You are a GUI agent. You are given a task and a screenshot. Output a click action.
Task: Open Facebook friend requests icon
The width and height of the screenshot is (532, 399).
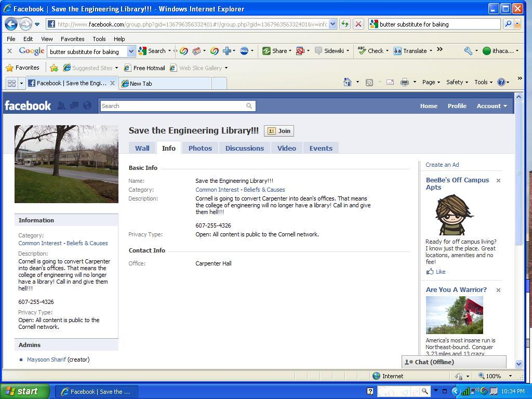[61, 105]
